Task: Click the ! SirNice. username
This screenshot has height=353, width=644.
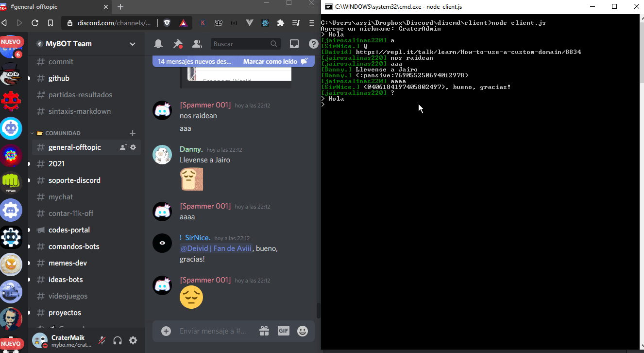Action: [195, 238]
